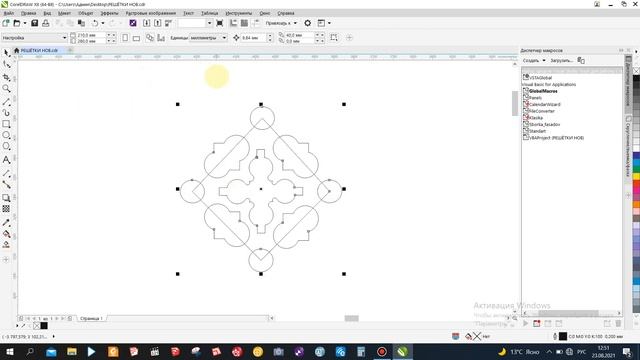
Task: Click the page width input field
Action: (x=90, y=36)
